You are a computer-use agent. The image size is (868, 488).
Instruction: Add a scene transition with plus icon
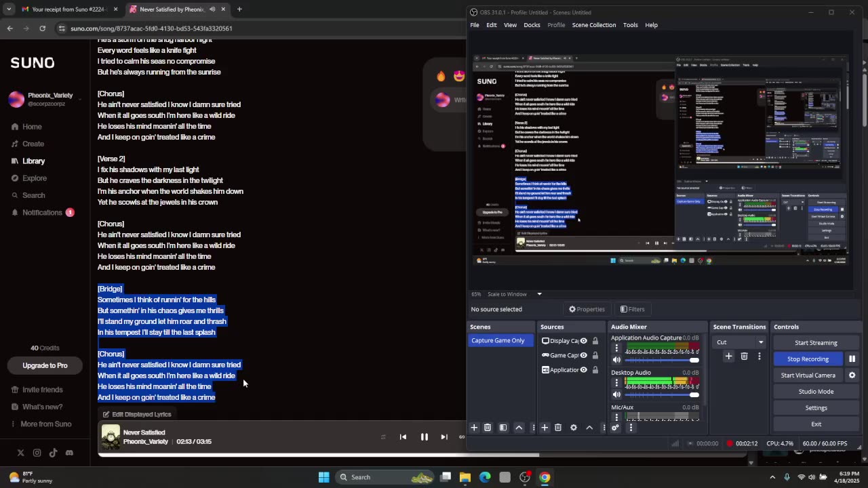tap(728, 356)
